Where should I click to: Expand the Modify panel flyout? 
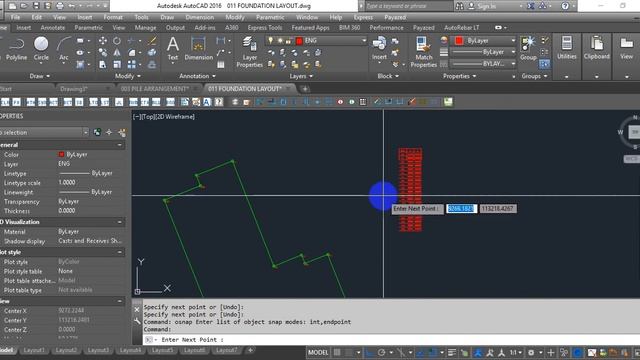click(128, 76)
